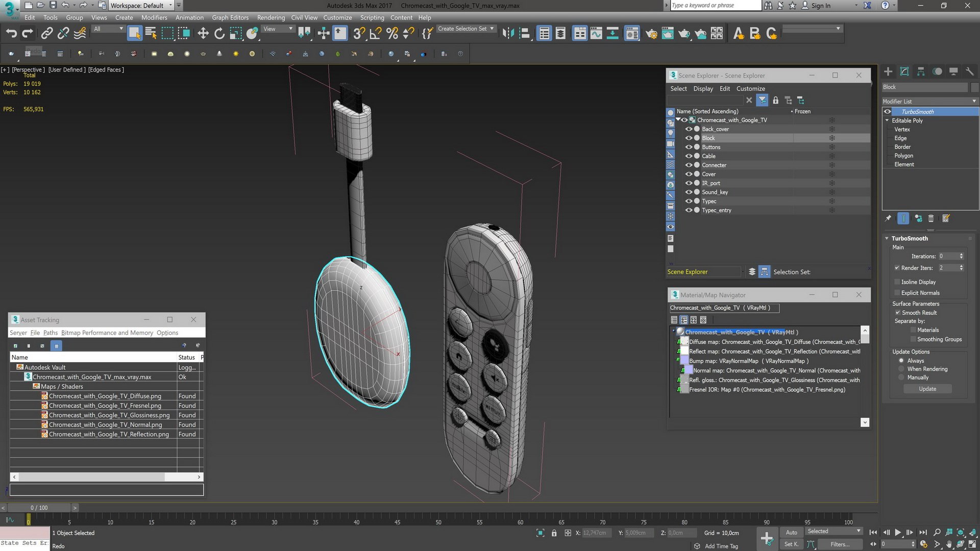
Task: Click the time slider 0 / 100 handle
Action: coord(39,508)
